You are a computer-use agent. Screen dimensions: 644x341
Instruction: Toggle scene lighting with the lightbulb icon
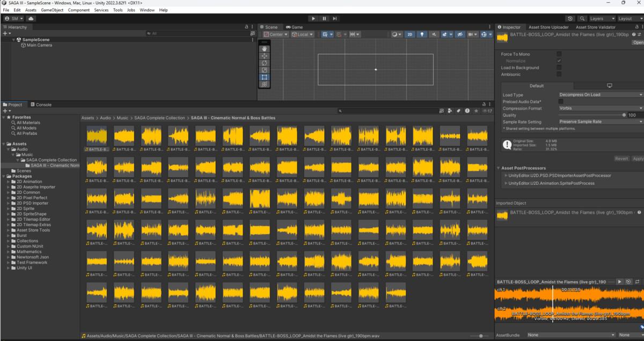(x=422, y=34)
